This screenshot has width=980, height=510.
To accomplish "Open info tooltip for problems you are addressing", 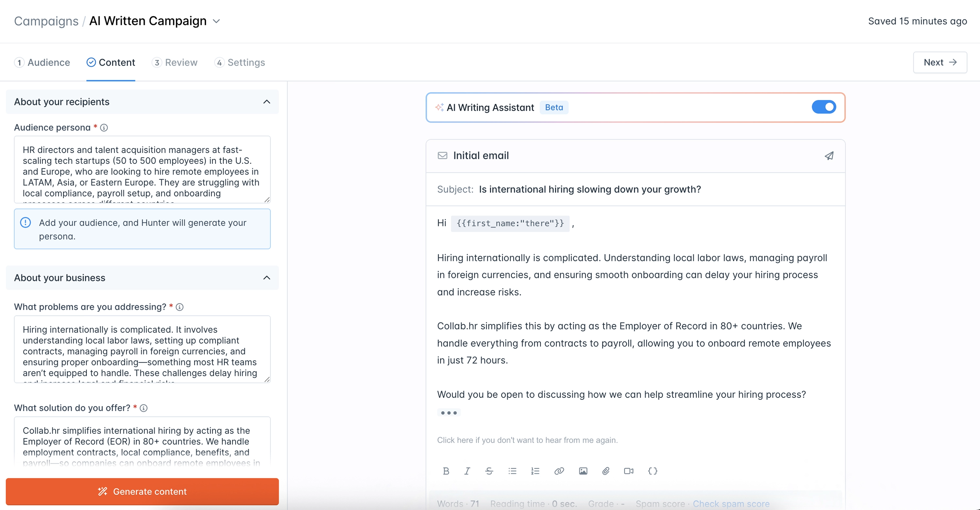I will (x=180, y=307).
